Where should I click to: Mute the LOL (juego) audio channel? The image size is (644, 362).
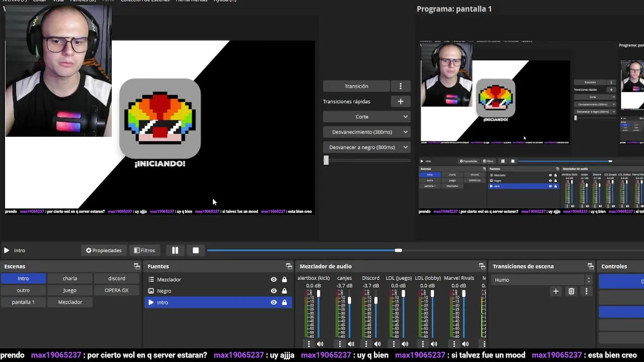[x=405, y=344]
